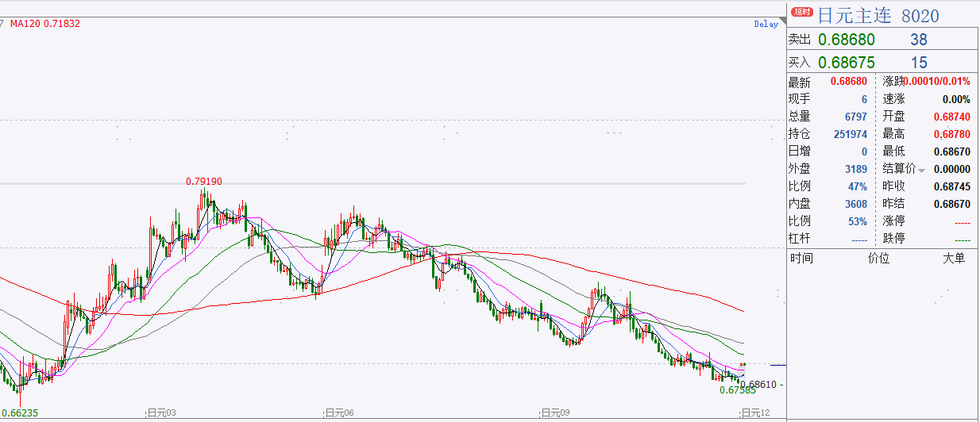980x422 pixels.
Task: Click the 跌停 limit-down label
Action: click(893, 239)
